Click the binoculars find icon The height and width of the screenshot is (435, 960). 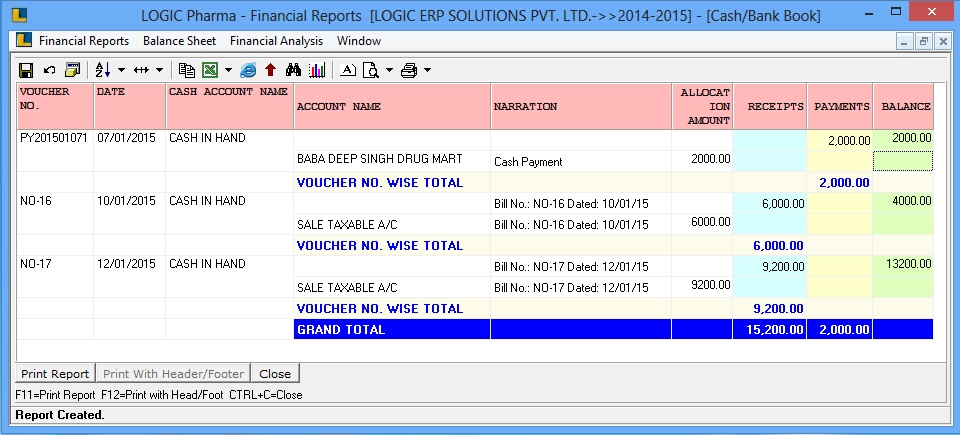point(293,70)
